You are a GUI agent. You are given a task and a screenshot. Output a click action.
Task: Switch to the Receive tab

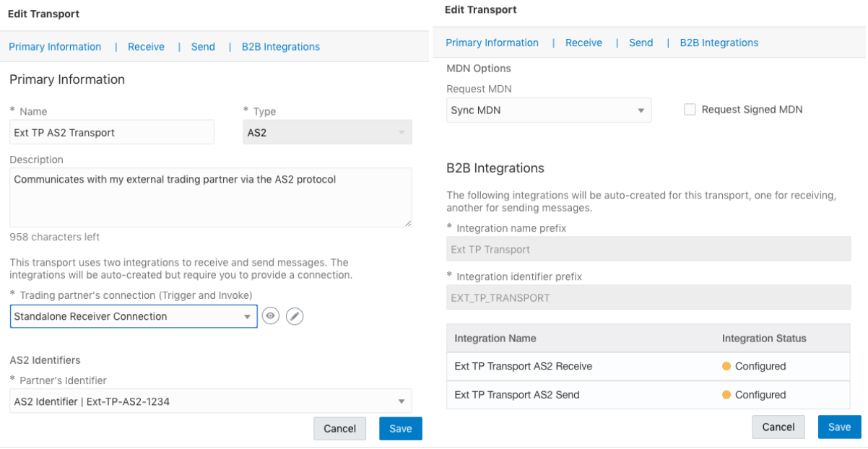(146, 46)
